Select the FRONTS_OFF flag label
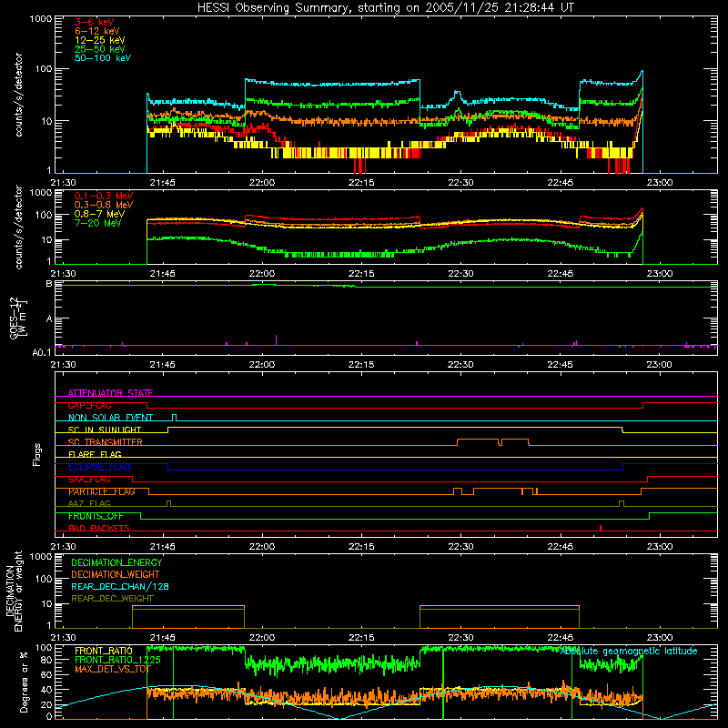The width and height of the screenshot is (728, 728). [x=96, y=516]
